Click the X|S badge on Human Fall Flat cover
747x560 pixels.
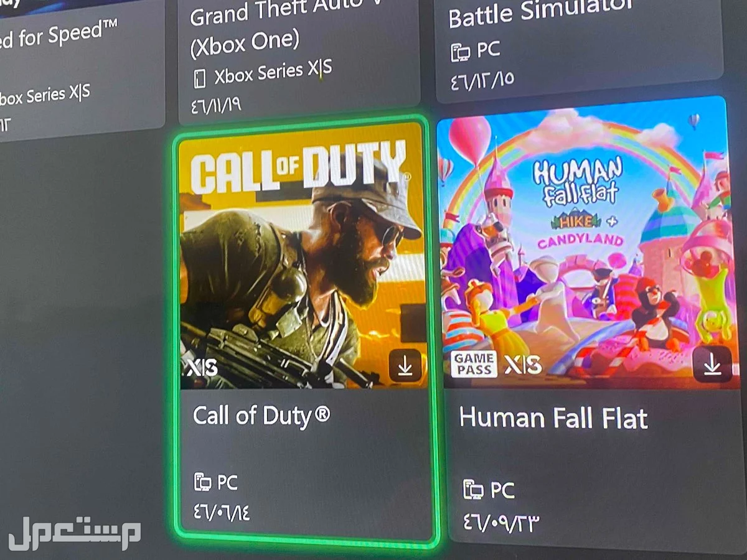pos(523,365)
